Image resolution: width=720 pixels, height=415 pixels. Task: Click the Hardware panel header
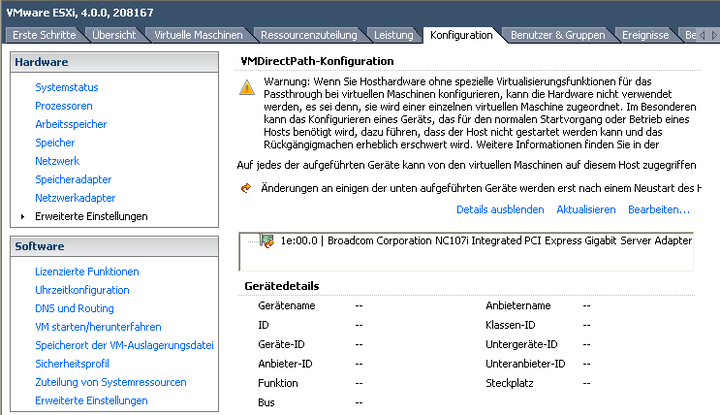pos(114,62)
